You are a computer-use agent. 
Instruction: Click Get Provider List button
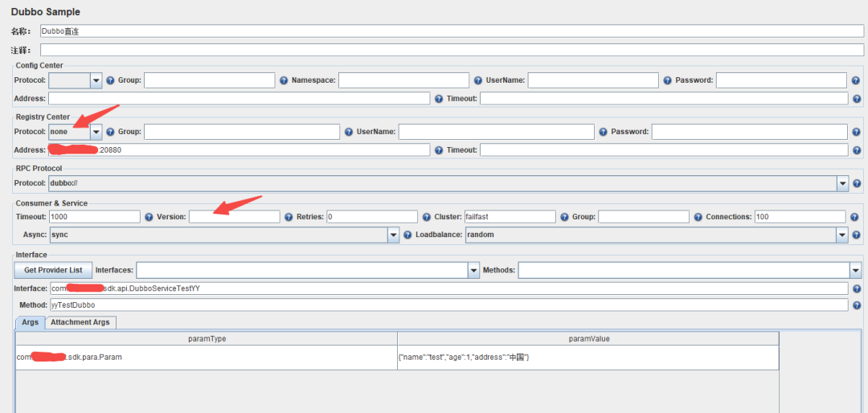(x=53, y=270)
